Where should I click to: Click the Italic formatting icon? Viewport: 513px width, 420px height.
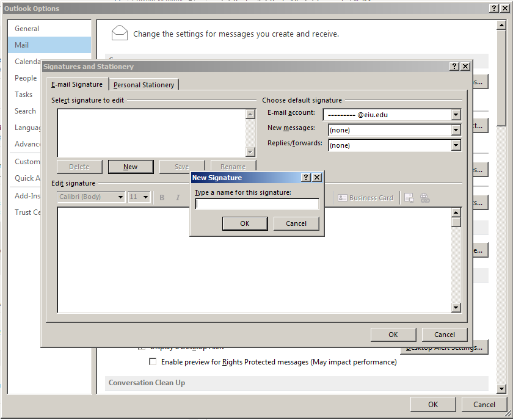(178, 197)
